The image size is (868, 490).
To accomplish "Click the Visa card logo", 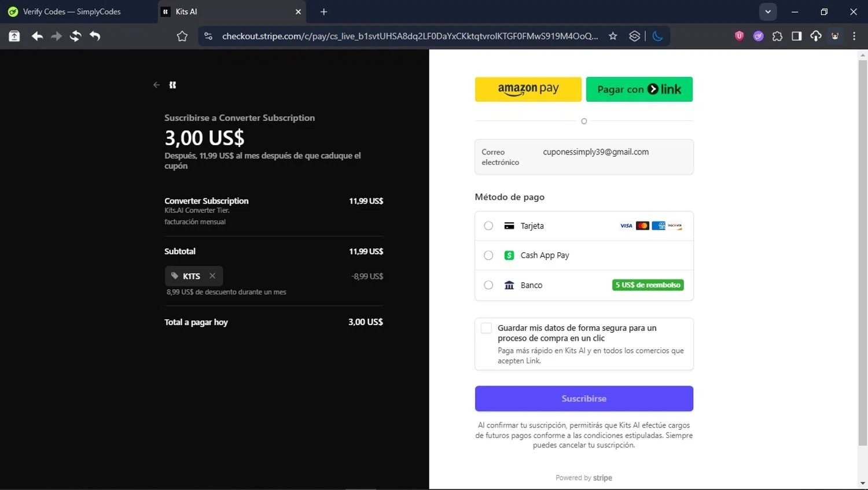I will click(x=626, y=226).
